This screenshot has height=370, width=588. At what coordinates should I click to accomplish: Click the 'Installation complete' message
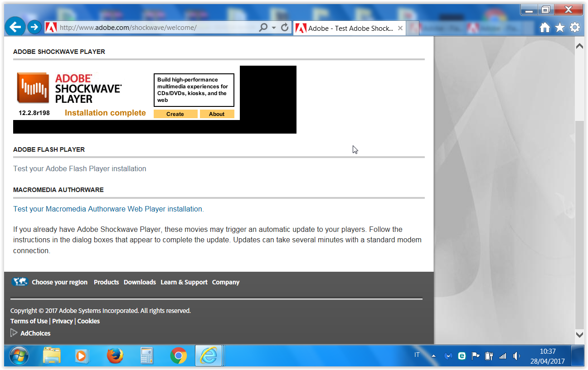[x=105, y=113]
